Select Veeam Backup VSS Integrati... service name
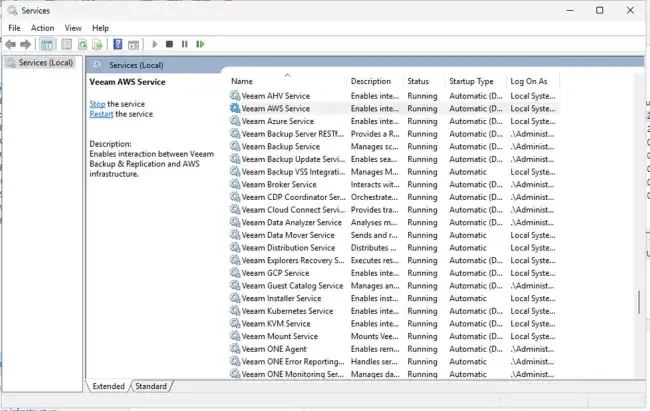The width and height of the screenshot is (650, 411). click(293, 172)
